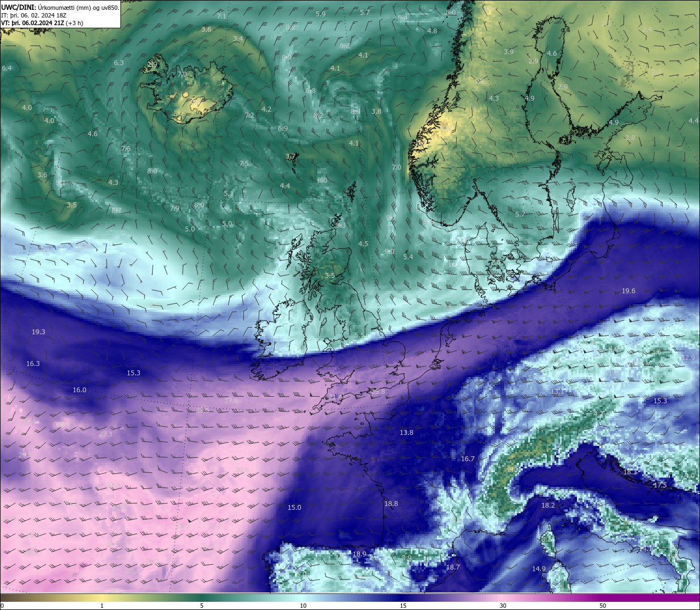This screenshot has width=700, height=610.
Task: Click the 18.2 value on the map
Action: click(548, 506)
